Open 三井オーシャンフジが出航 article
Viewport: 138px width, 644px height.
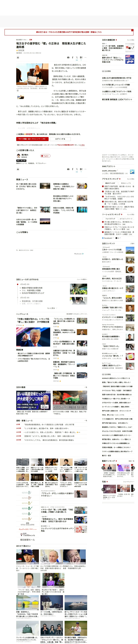coord(112,250)
